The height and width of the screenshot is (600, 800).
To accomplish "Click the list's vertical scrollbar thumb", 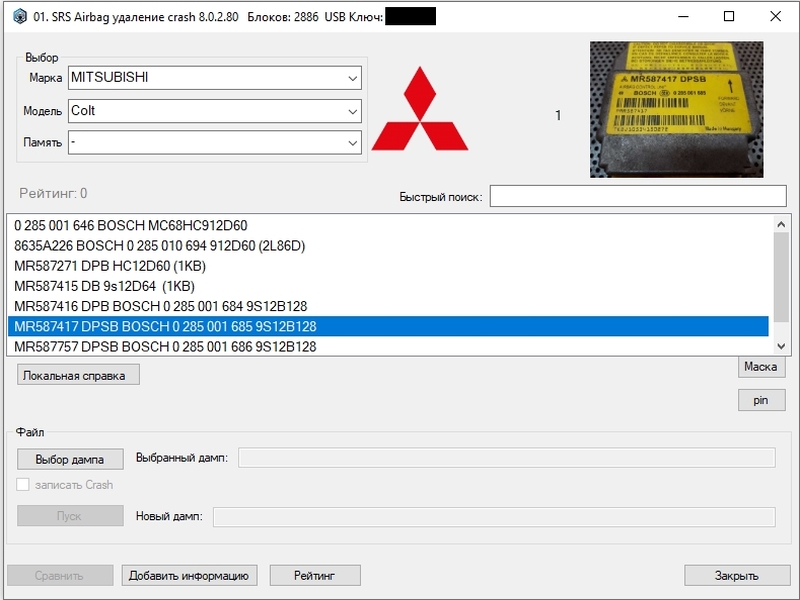I will pyautogui.click(x=781, y=277).
